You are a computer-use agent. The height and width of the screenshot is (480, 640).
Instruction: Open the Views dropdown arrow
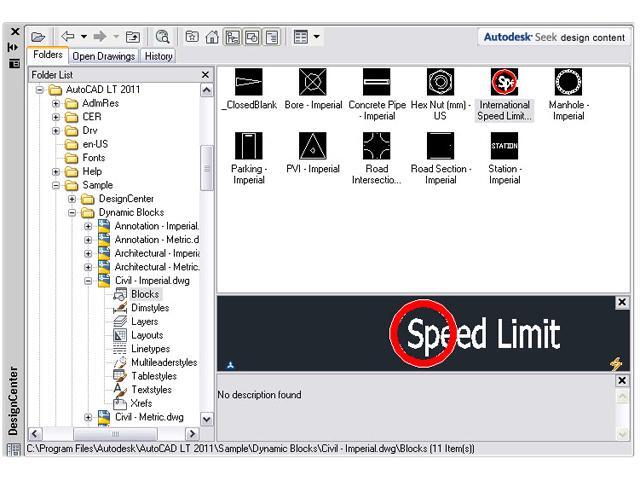click(317, 37)
